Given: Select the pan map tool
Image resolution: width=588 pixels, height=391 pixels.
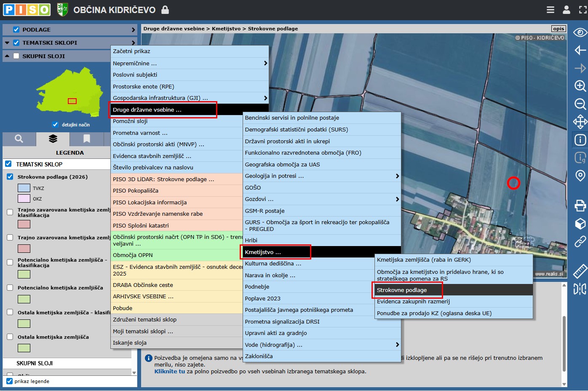Looking at the screenshot, I should tap(580, 122).
